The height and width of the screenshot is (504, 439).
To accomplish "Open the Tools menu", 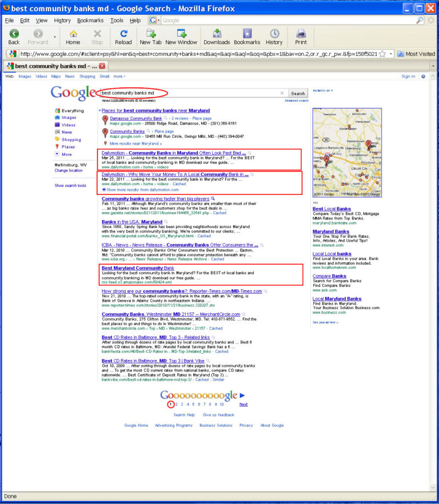I will [117, 20].
